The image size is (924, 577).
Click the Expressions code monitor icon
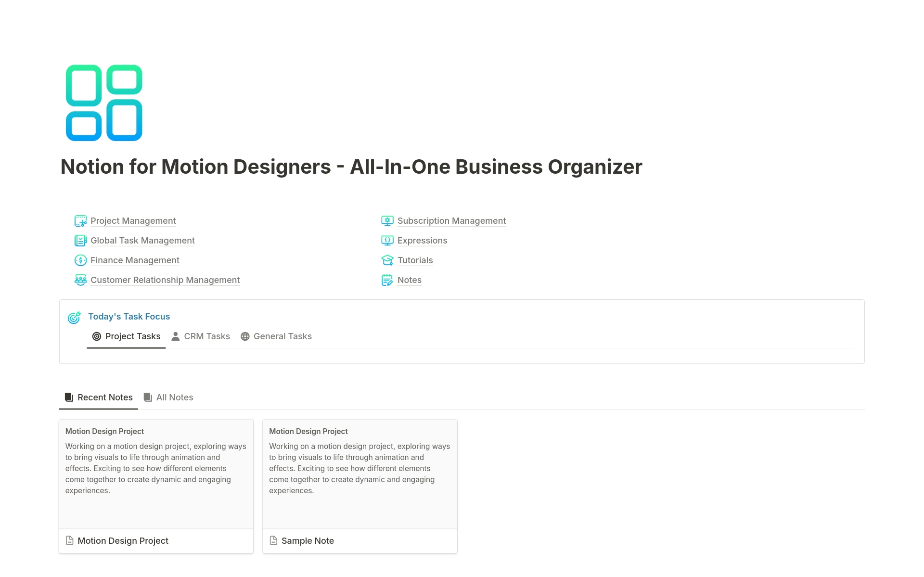click(387, 241)
